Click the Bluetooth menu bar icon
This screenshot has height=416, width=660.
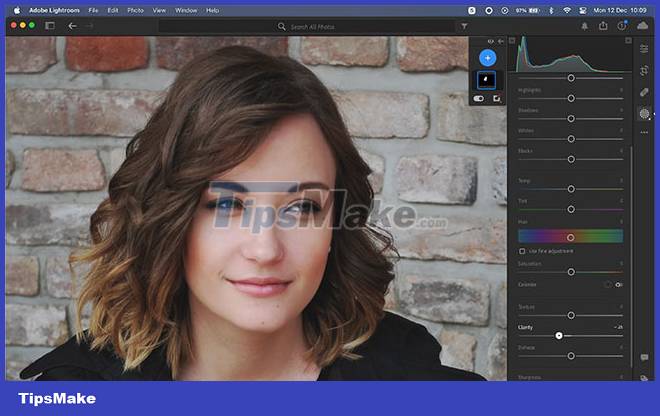click(551, 11)
